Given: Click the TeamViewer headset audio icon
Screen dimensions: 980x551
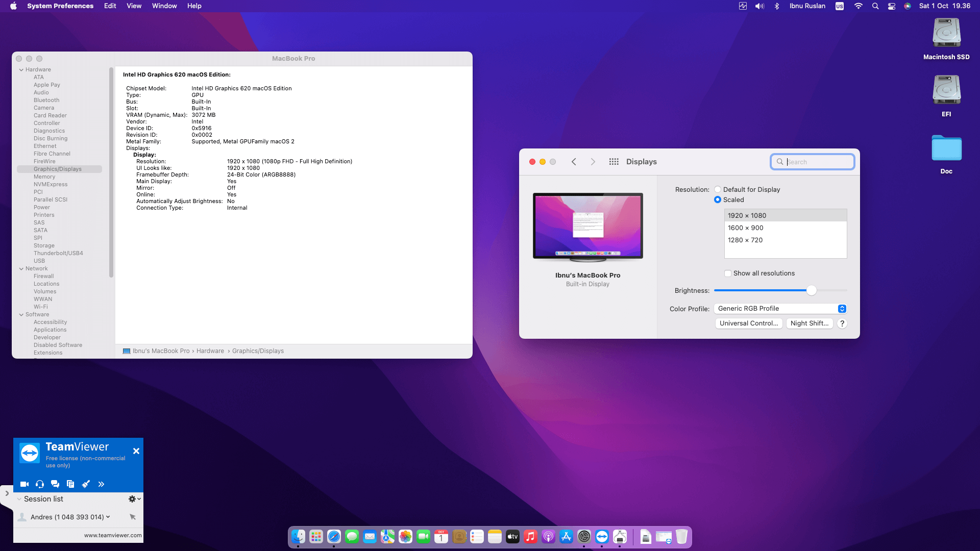Looking at the screenshot, I should coord(40,484).
